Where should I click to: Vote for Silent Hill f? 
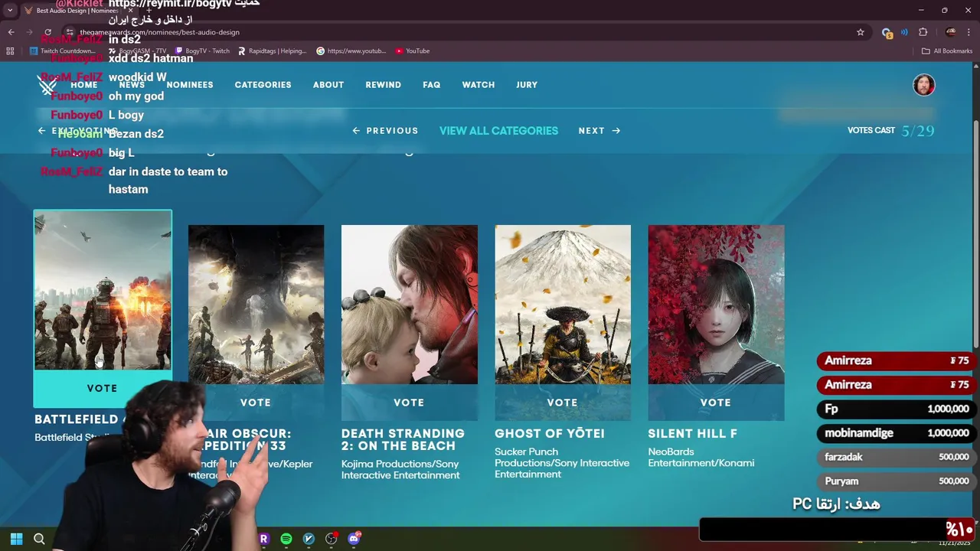point(716,403)
